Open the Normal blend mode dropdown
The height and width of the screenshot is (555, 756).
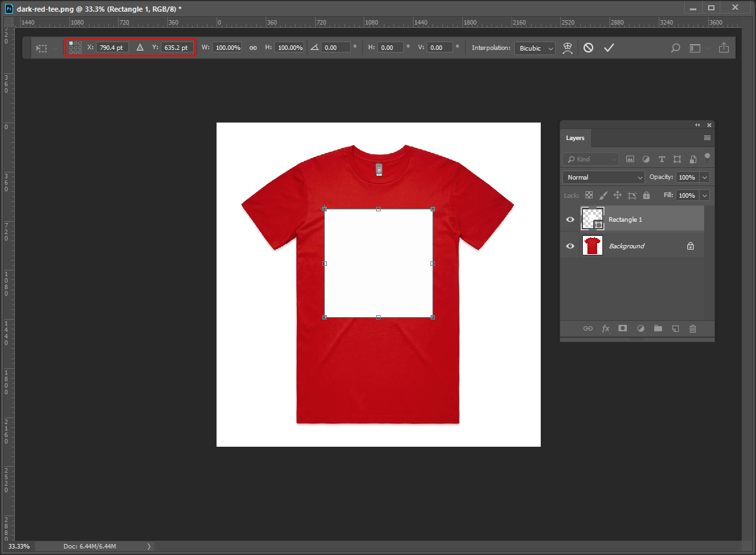(603, 178)
